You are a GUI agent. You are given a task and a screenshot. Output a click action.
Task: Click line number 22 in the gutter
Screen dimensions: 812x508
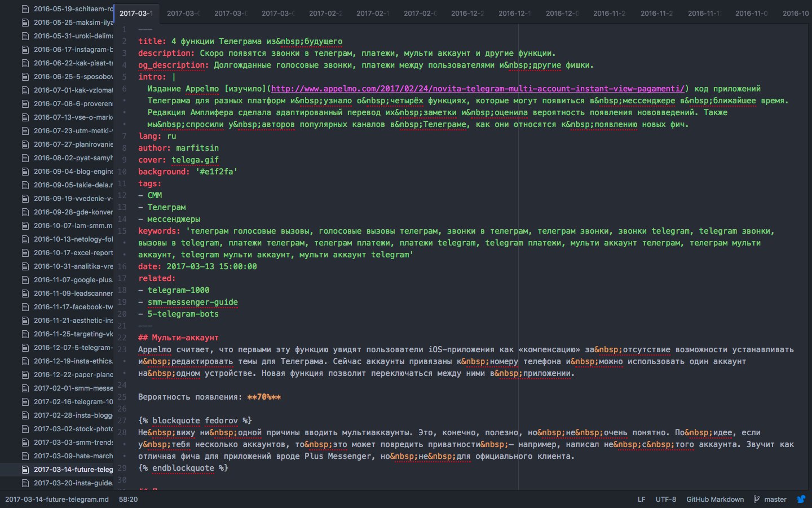tap(122, 338)
